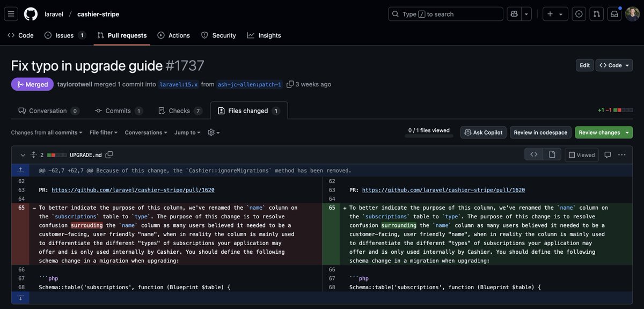The width and height of the screenshot is (644, 309).
Task: Select the Files changed tab
Action: [249, 111]
